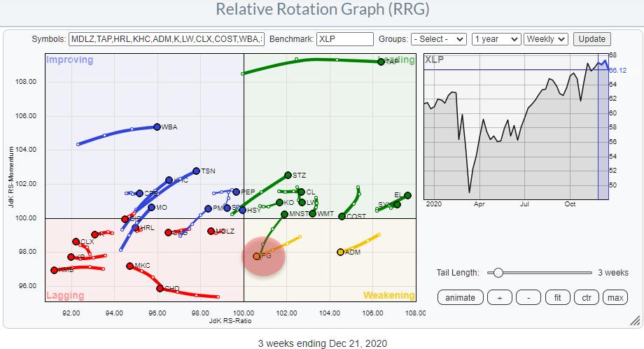Click the highlighted date range marker on XLP chart
644x349 pixels.
[603, 127]
